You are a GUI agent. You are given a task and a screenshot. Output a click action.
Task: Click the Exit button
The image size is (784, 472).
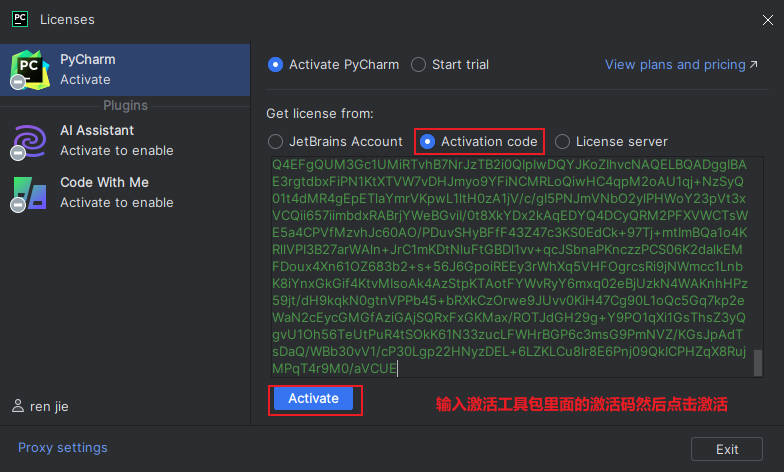click(x=727, y=449)
